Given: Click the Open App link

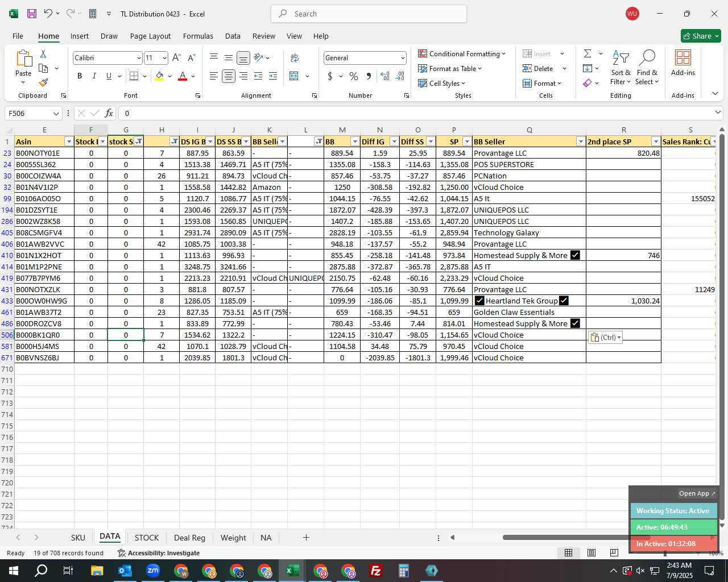Looking at the screenshot, I should coord(697,493).
